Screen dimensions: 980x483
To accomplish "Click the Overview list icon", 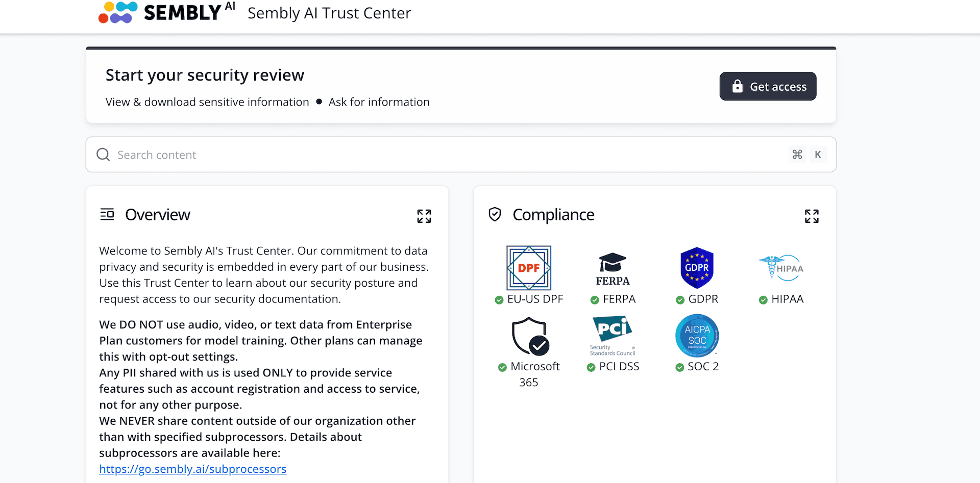I will [107, 214].
